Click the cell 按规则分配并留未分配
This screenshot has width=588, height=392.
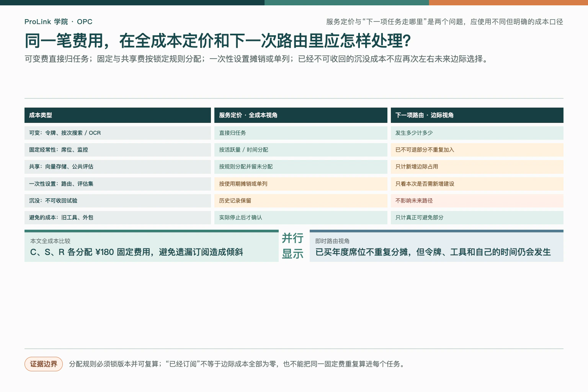[x=301, y=167]
